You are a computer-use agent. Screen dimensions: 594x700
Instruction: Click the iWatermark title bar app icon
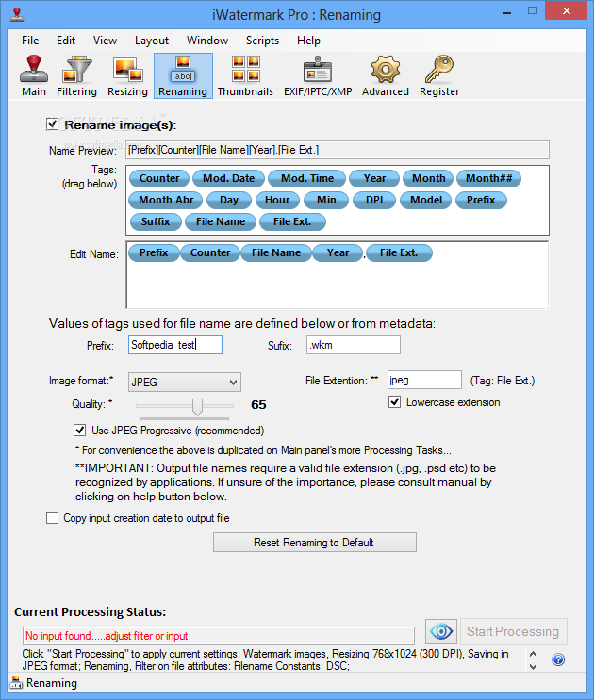[17, 14]
